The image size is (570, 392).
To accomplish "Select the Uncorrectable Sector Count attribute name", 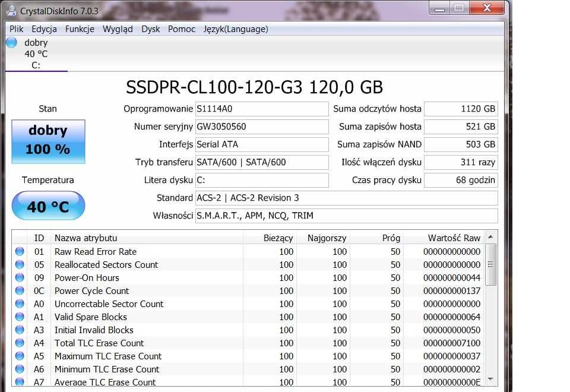I will 109,304.
